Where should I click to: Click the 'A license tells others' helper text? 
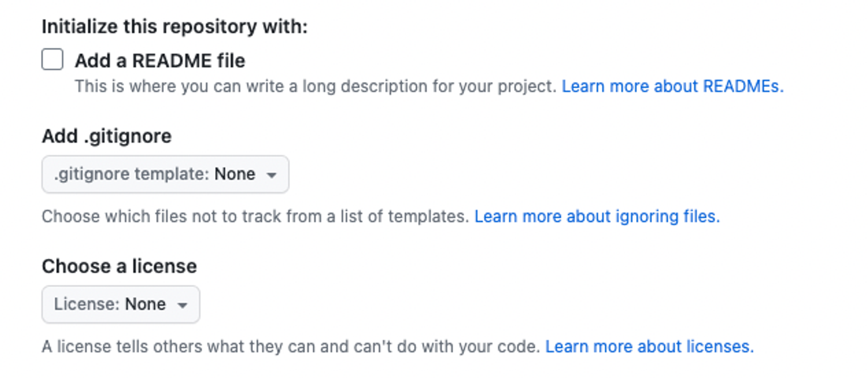click(291, 346)
